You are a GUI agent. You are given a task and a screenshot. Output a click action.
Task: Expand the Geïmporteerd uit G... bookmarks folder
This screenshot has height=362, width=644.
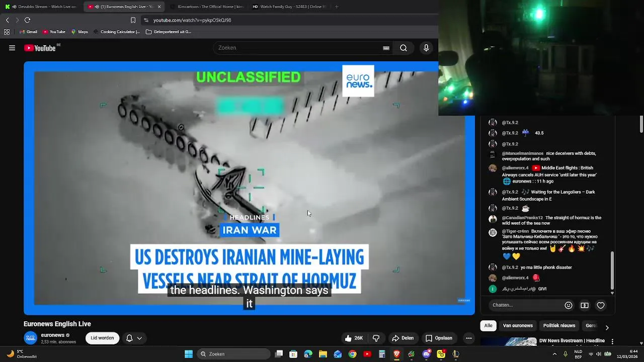pos(169,32)
